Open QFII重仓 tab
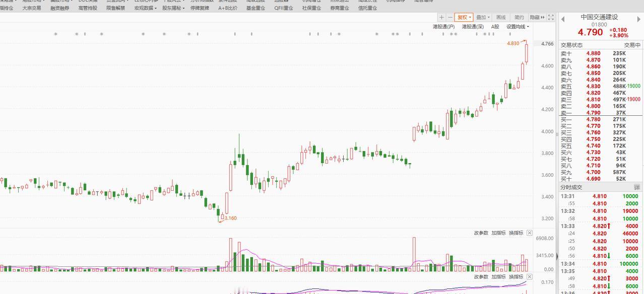644x294 pixels. 284,8
